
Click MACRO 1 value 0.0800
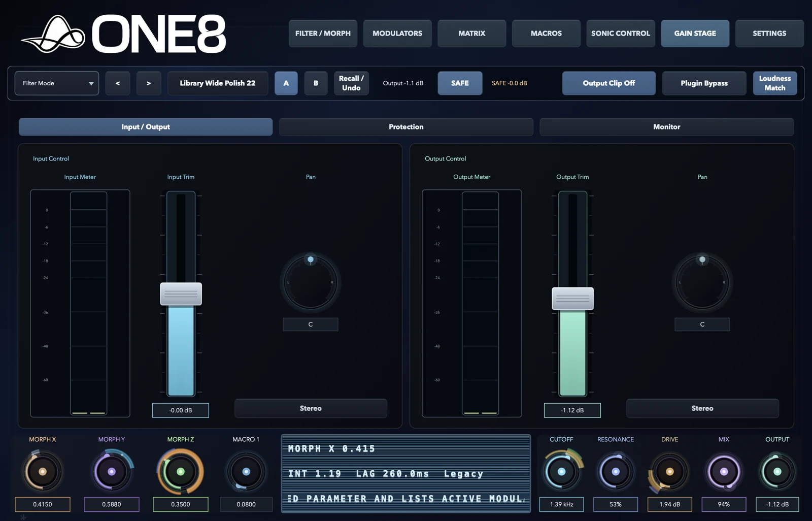(x=246, y=504)
